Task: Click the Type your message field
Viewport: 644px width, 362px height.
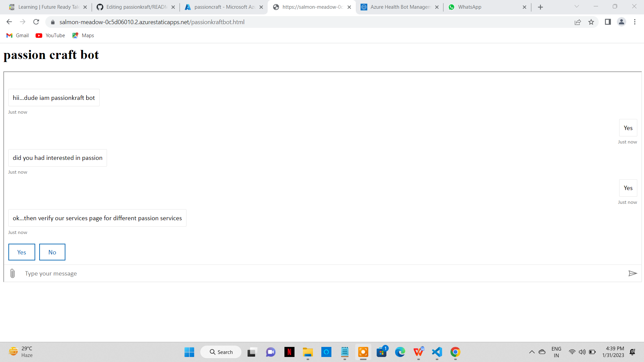Action: [x=322, y=274]
